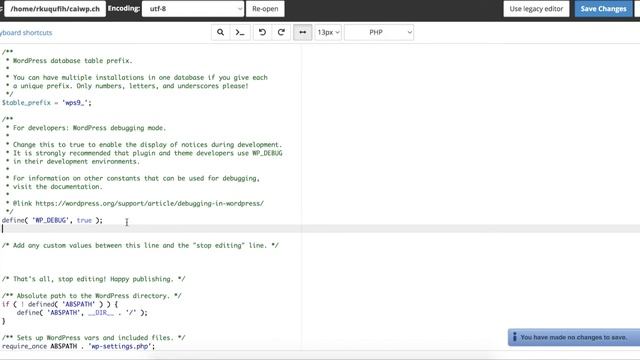Click the if ( ! defined( 'ABSPATH' ) ) line
This screenshot has width=640, height=360.
pos(60,304)
